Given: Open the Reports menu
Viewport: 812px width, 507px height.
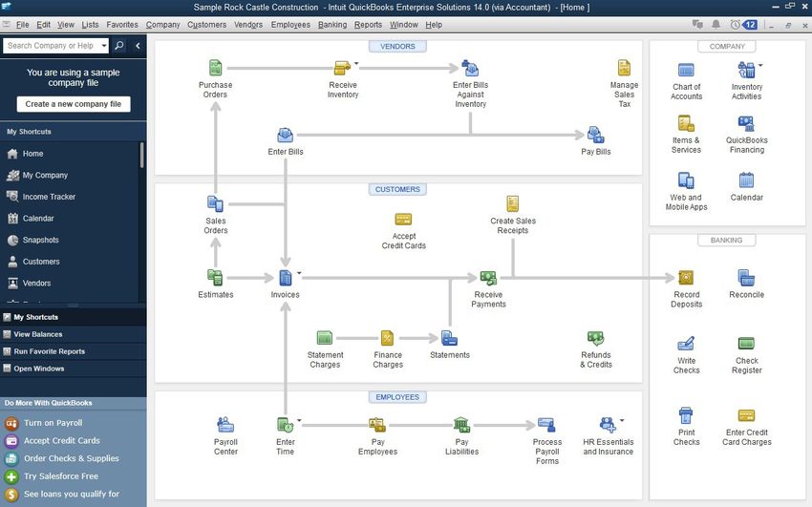Looking at the screenshot, I should click(368, 24).
